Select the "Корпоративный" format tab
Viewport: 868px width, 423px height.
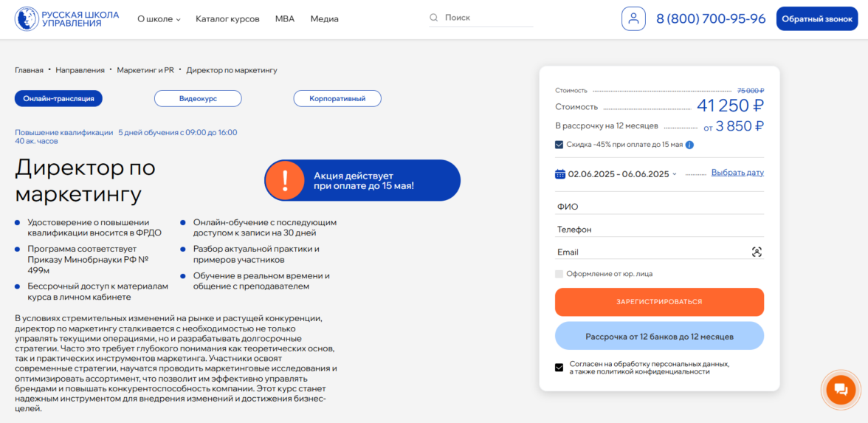point(337,98)
